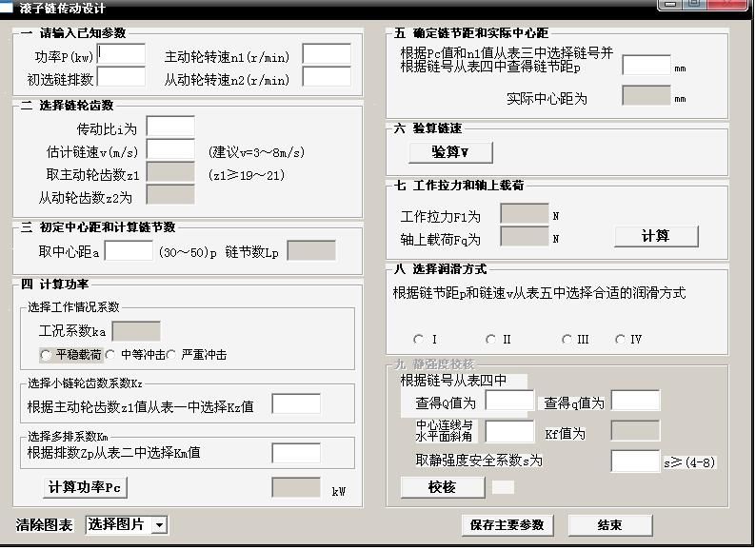756x550 pixels.
Task: Click the 结束 button
Action: (609, 525)
